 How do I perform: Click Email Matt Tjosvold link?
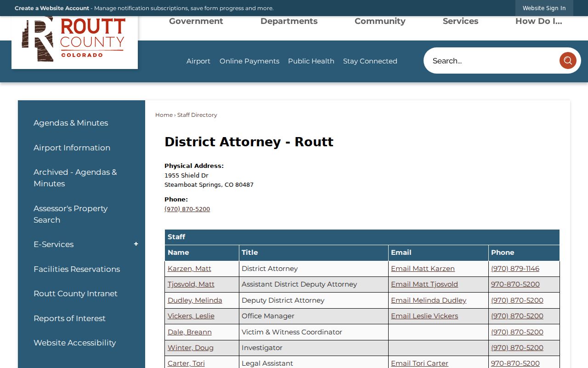tap(424, 284)
